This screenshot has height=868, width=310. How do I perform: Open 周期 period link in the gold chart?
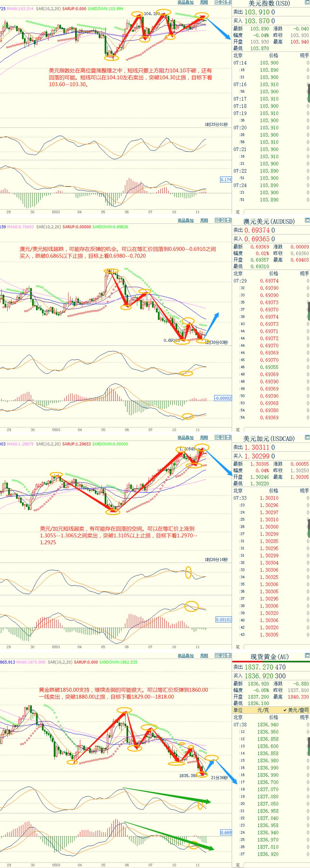[x=204, y=656]
